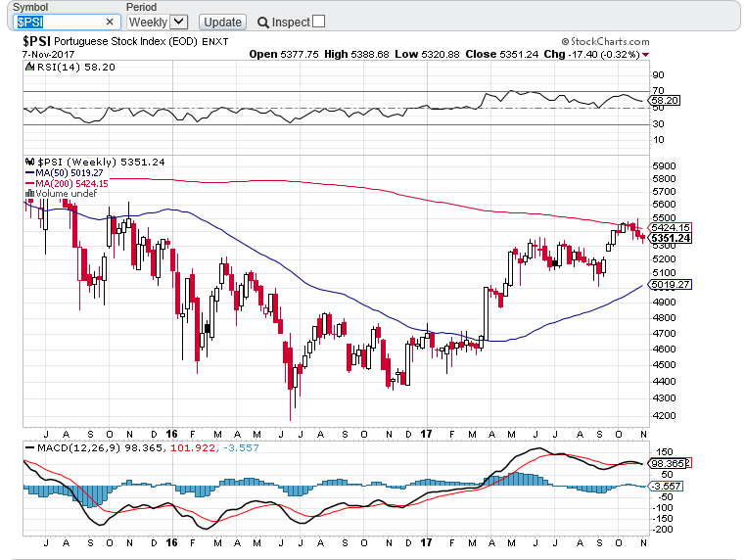
Task: Open the Period dropdown arrow
Action: point(178,22)
